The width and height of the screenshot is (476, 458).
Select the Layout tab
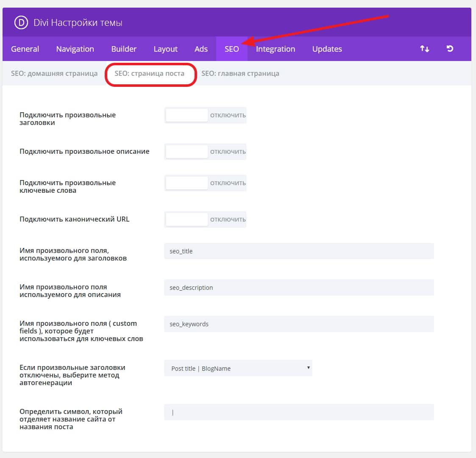[165, 49]
